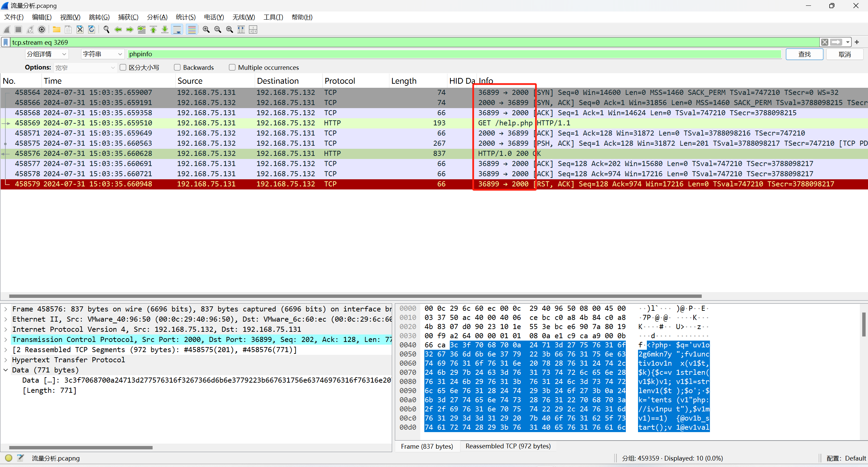Screen dimensions: 868x467
Task: Enable the 区分大小写 checkbox
Action: pyautogui.click(x=123, y=67)
